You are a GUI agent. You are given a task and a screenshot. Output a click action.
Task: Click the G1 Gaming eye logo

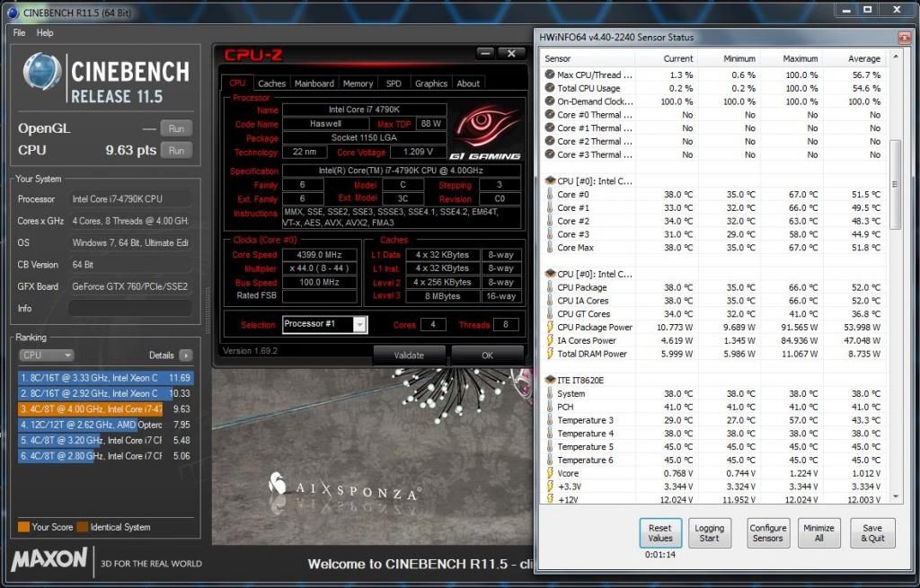(x=486, y=127)
